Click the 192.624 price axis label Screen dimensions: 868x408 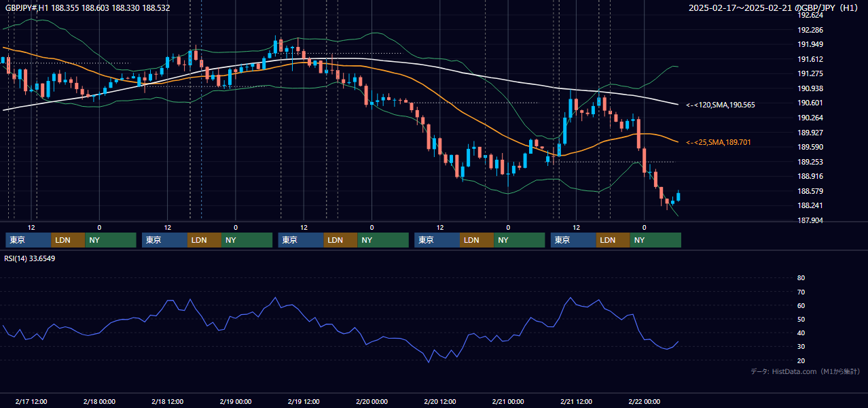coord(810,15)
